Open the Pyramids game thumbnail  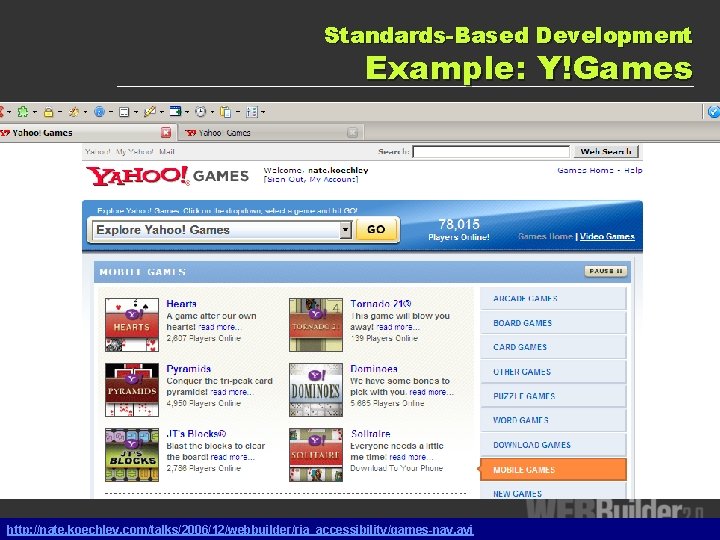(x=132, y=390)
